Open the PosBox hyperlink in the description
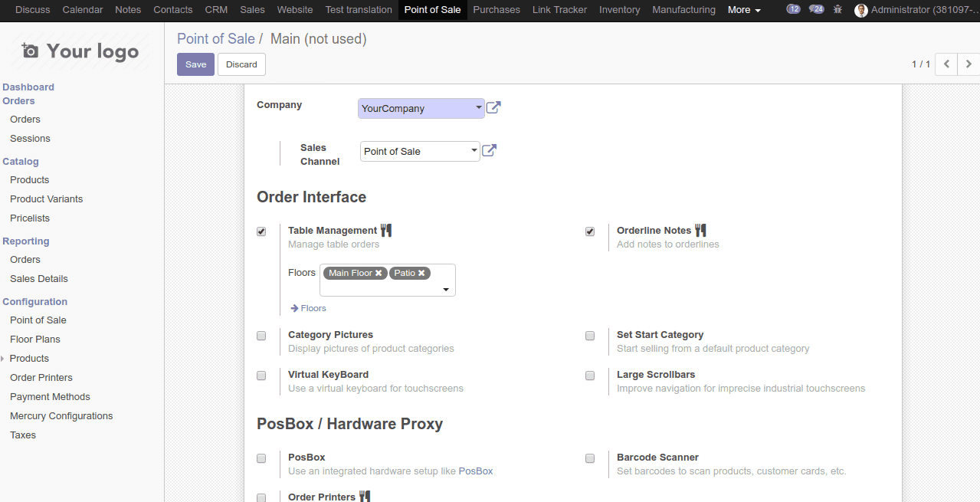 (x=475, y=471)
